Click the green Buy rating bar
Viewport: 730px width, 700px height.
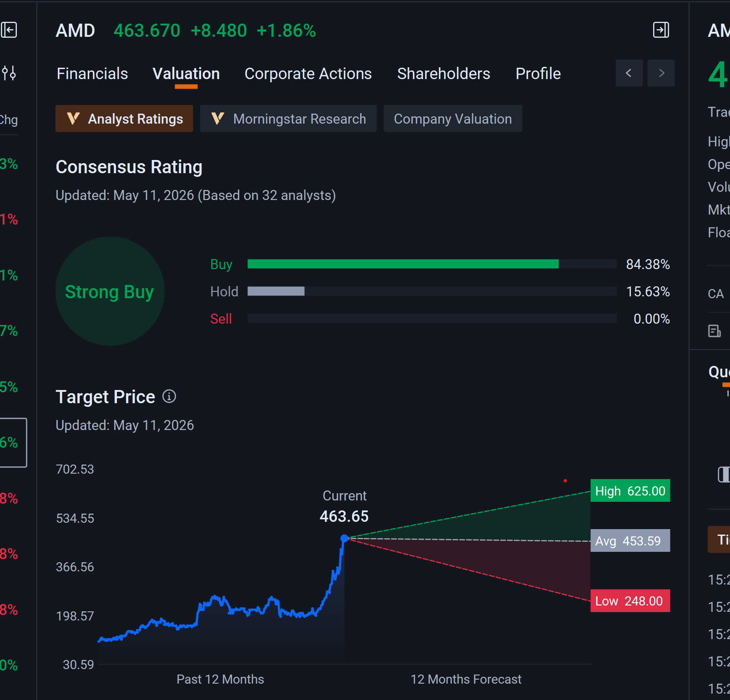pyautogui.click(x=403, y=264)
